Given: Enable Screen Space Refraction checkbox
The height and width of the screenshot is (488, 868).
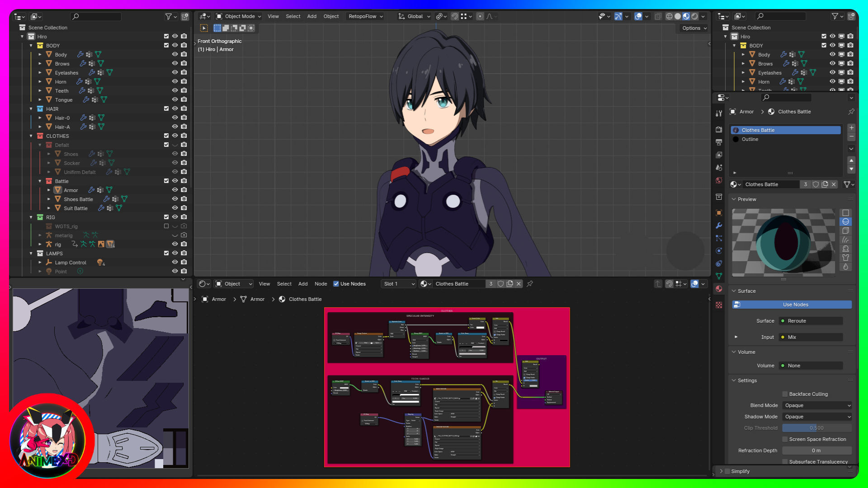Looking at the screenshot, I should pos(785,439).
